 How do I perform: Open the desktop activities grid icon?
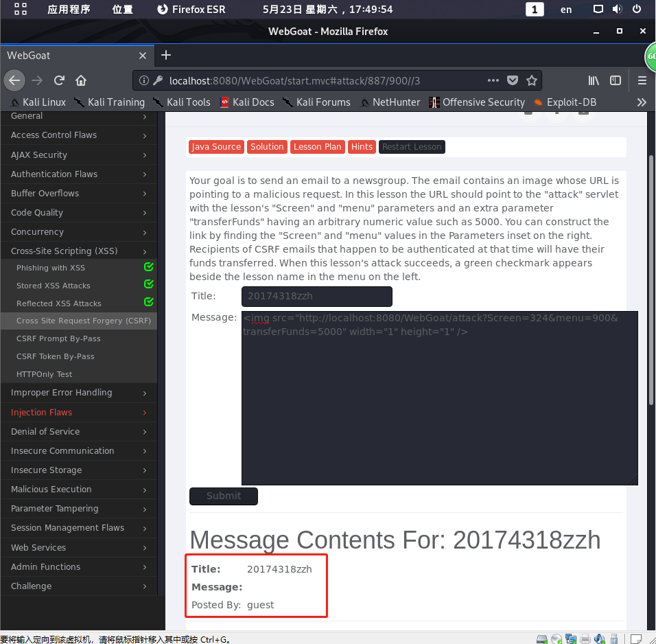[21, 9]
